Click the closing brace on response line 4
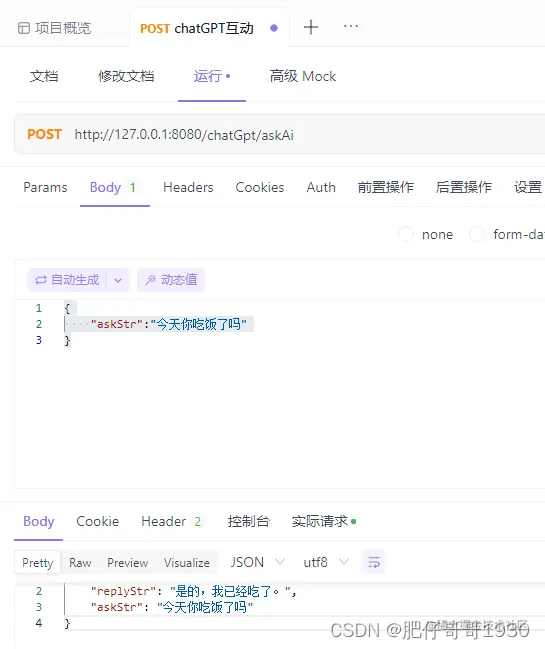The width and height of the screenshot is (545, 649). (67, 623)
